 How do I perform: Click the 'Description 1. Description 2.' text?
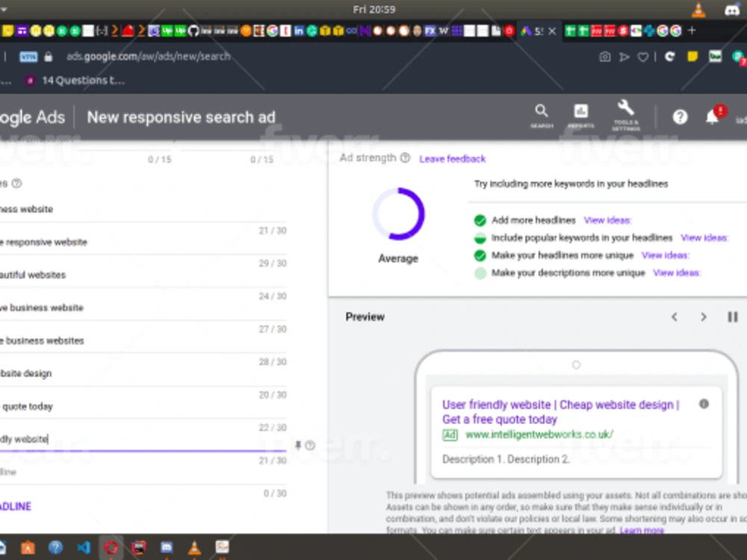click(x=506, y=459)
